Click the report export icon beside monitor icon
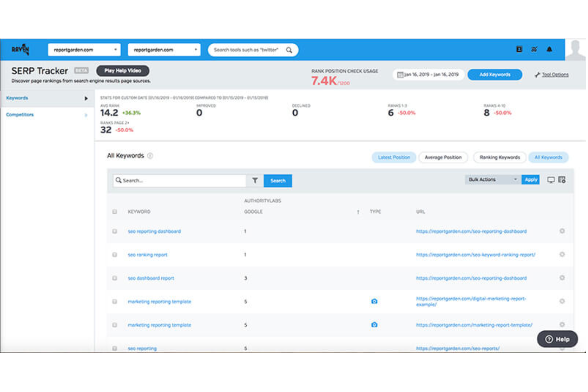The height and width of the screenshot is (392, 588). tap(561, 180)
